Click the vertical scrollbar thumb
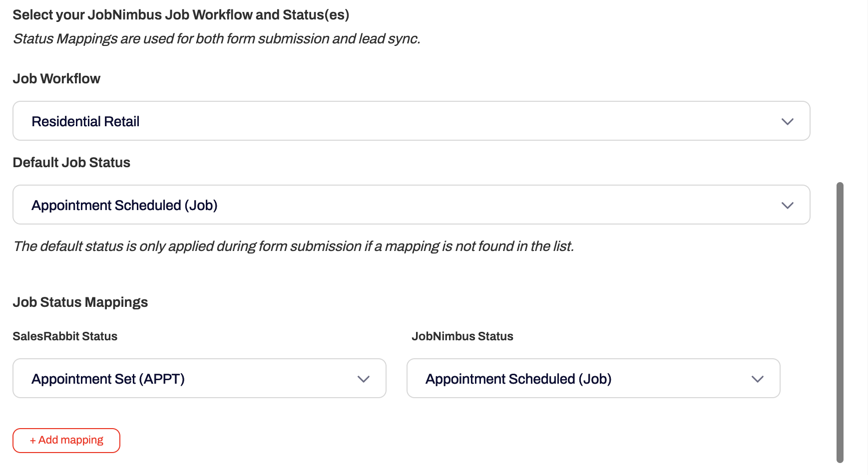The image size is (868, 475). pyautogui.click(x=840, y=322)
